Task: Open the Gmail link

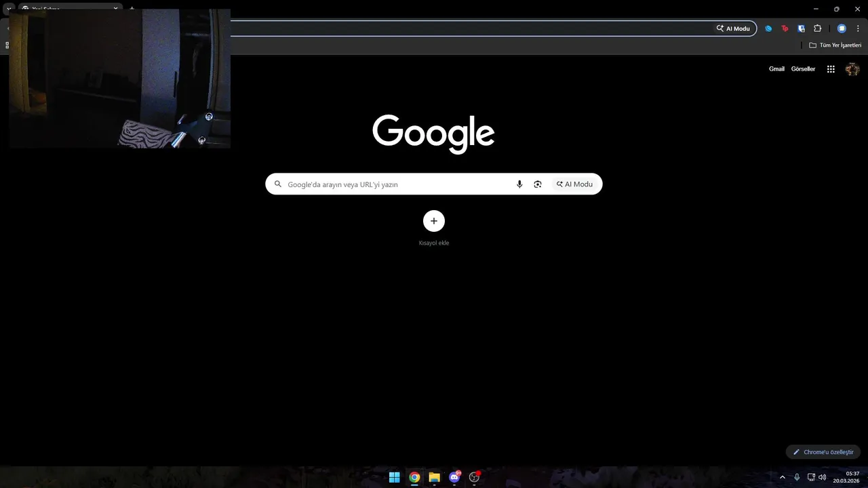Action: [x=776, y=69]
